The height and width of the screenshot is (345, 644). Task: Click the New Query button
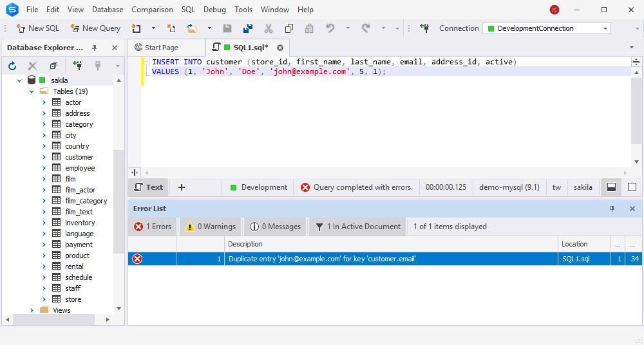(x=95, y=28)
